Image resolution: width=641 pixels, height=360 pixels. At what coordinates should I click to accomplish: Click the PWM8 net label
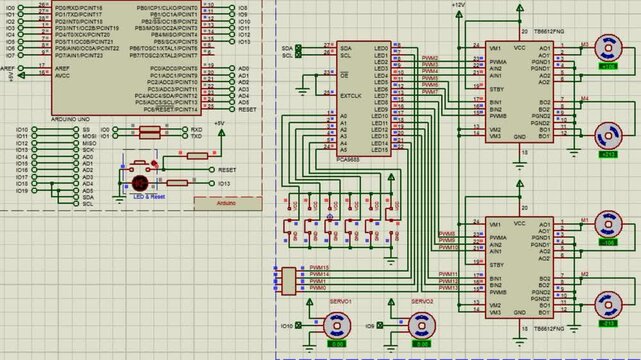tap(447, 234)
